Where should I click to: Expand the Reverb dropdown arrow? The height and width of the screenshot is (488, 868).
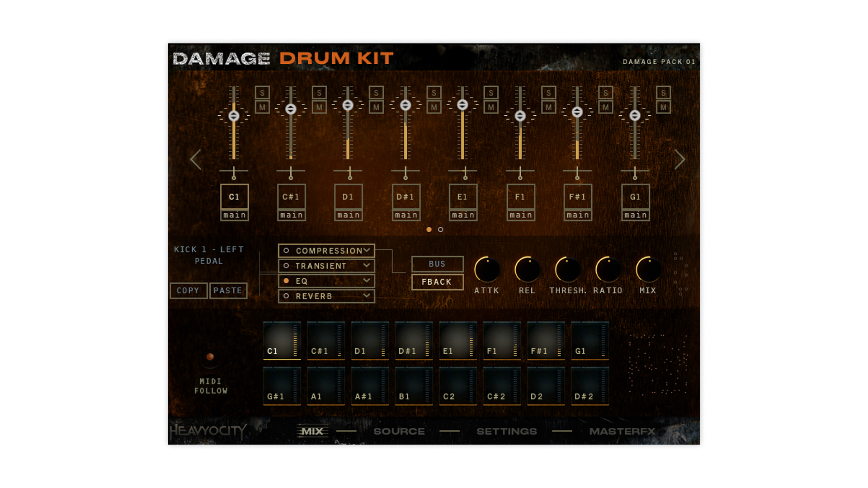(x=367, y=296)
